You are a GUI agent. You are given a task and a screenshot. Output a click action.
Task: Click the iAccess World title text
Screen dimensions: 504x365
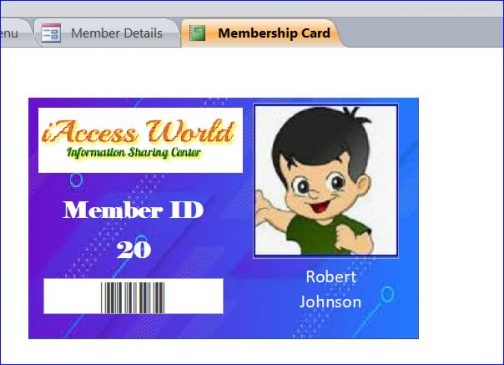139,131
